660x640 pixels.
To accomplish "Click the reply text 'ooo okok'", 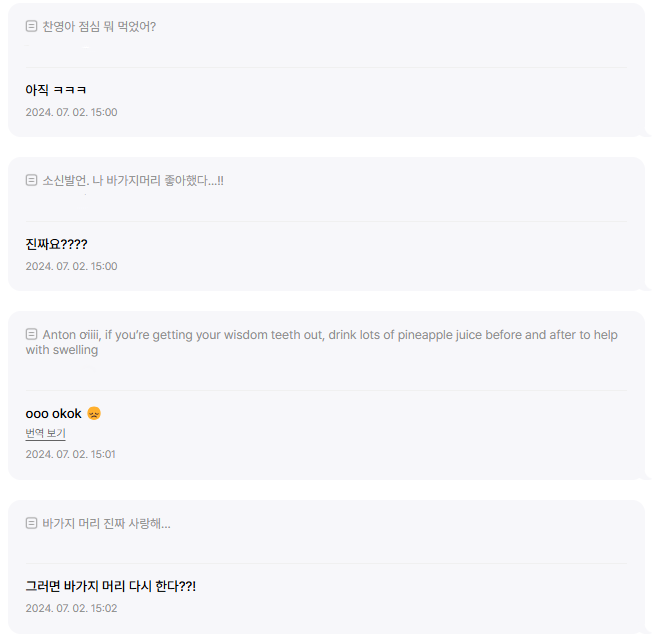I will pos(53,413).
